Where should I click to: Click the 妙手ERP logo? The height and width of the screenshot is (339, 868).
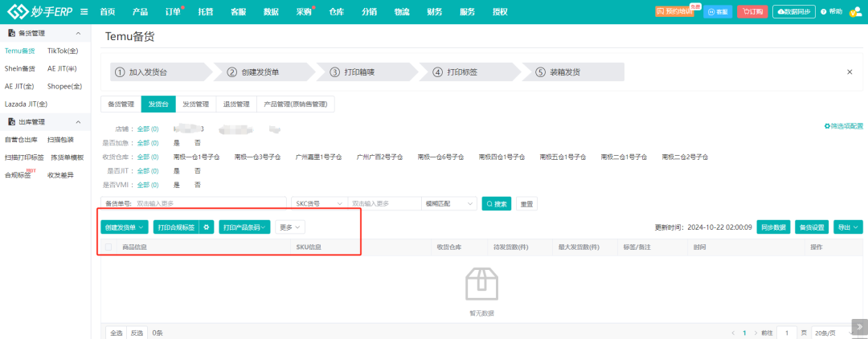tap(39, 11)
